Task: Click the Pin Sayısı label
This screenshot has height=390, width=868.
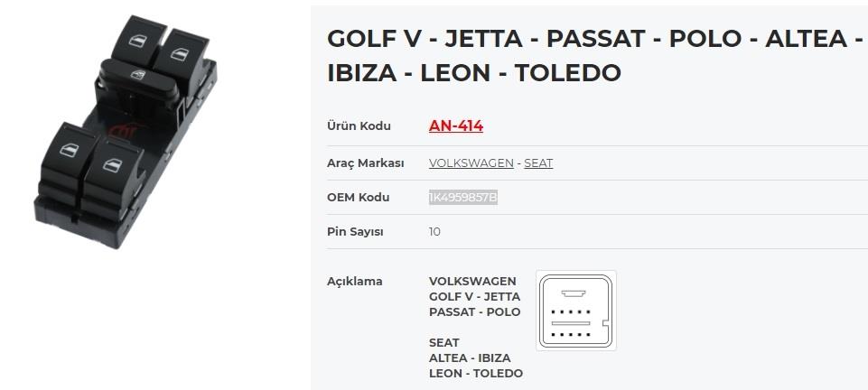Action: pyautogui.click(x=355, y=232)
